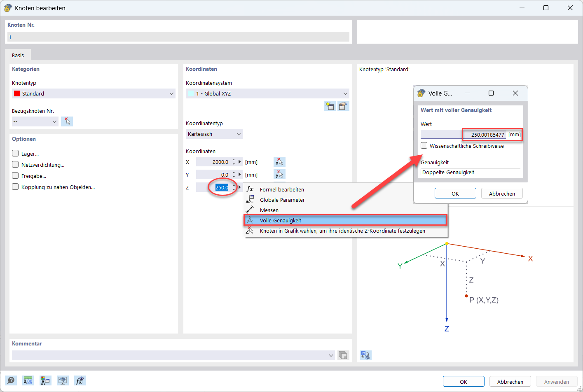583x392 pixels.
Task: Open units and display format settings icon
Action: (45, 380)
